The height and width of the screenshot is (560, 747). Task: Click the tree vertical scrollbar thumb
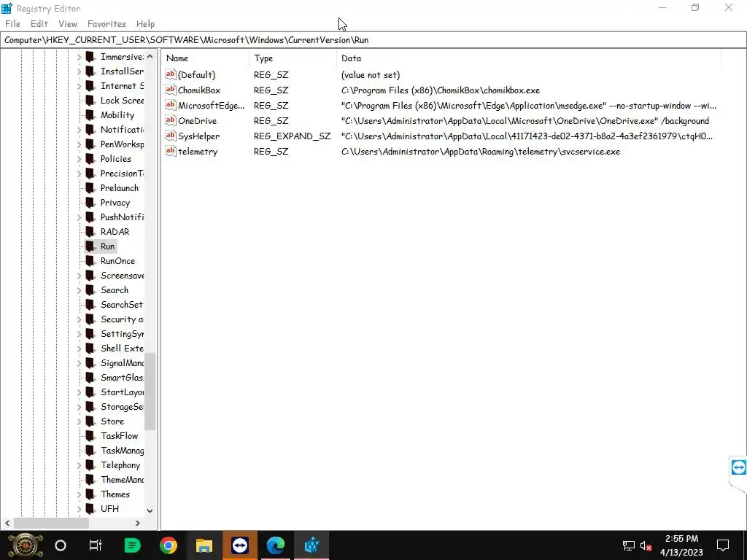[150, 392]
